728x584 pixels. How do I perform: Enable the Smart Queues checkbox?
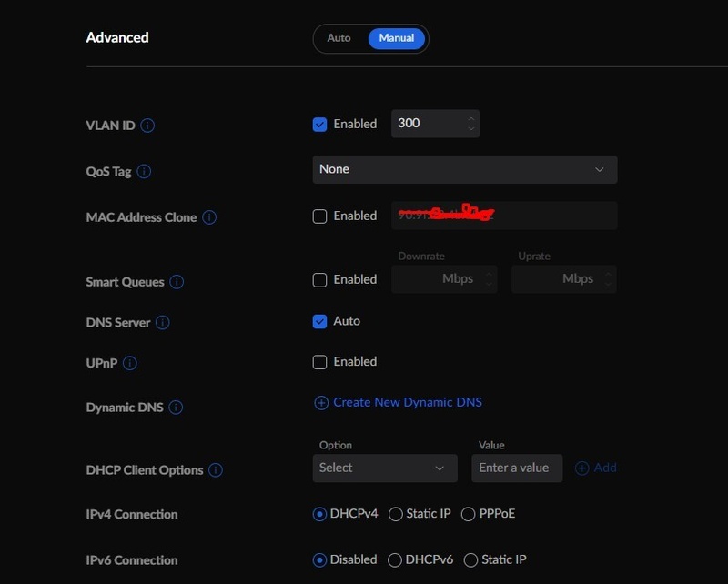[x=319, y=280]
